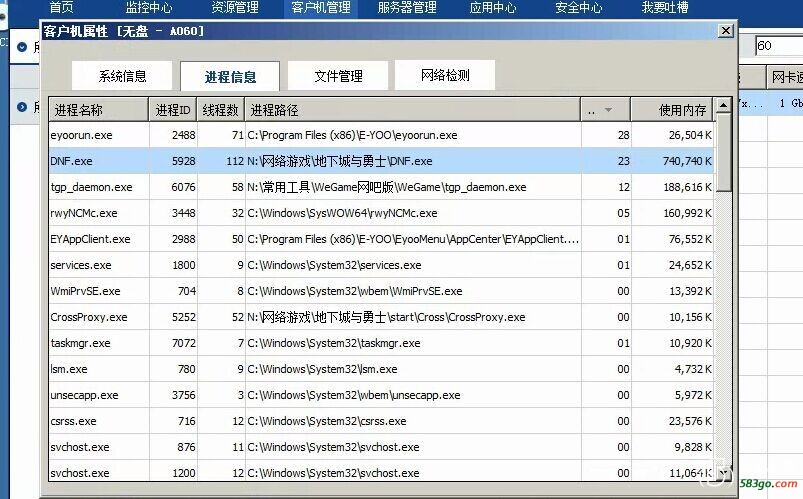Close the 客户机属性 dialog

[x=725, y=31]
